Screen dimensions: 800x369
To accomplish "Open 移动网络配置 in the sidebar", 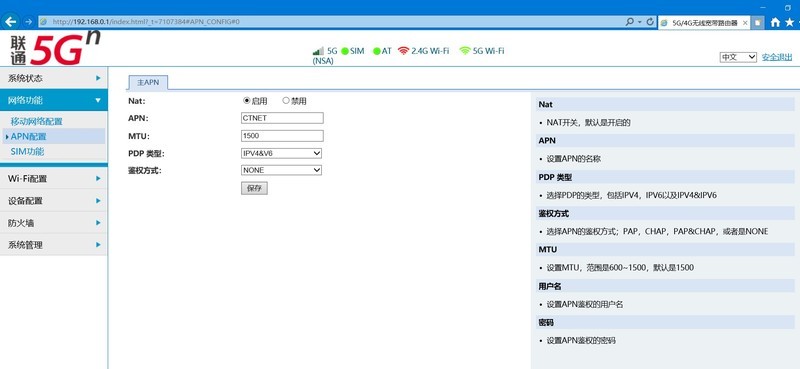I will pos(36,121).
